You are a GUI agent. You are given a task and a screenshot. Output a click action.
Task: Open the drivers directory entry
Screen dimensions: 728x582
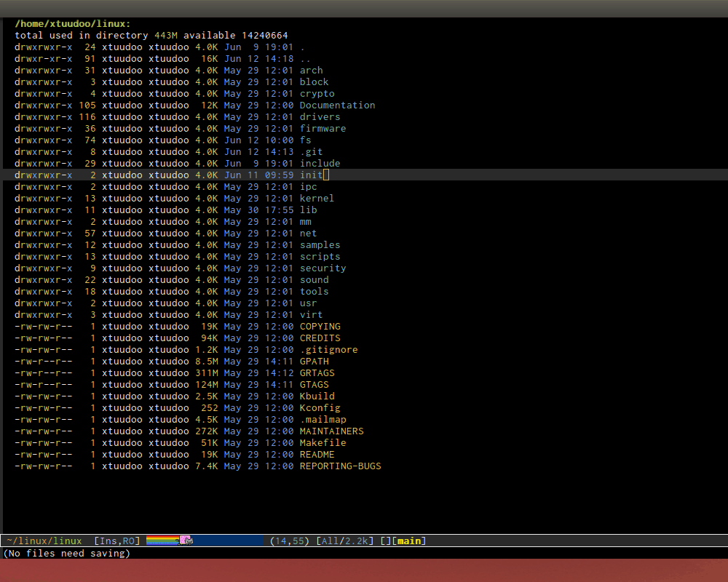320,117
